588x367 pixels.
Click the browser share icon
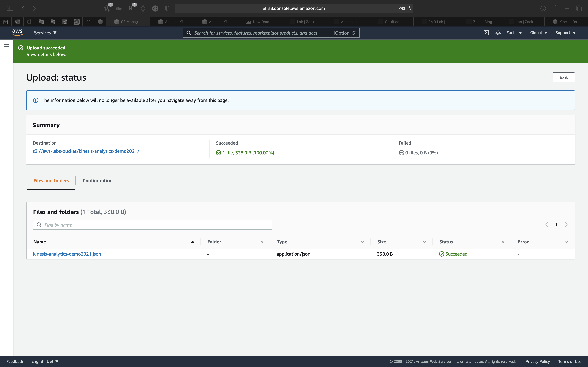coord(555,8)
